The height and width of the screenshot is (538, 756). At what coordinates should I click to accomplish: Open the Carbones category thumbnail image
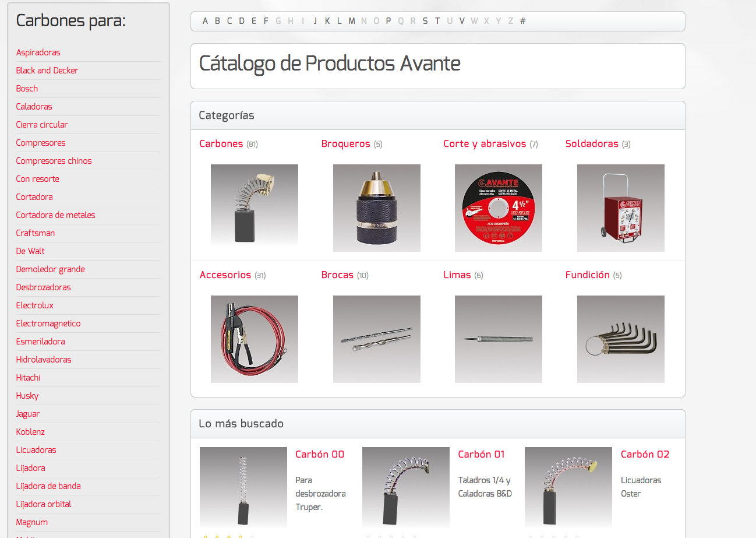tap(255, 208)
